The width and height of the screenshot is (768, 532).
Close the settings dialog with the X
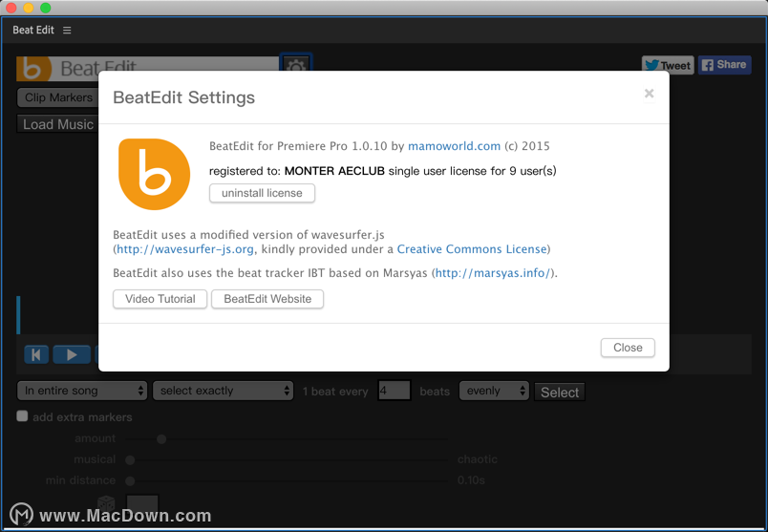649,93
